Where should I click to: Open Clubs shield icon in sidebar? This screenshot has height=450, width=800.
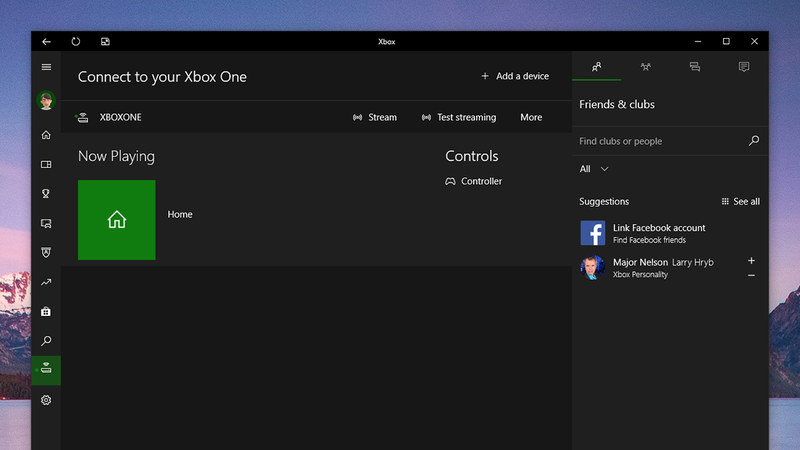click(x=46, y=253)
